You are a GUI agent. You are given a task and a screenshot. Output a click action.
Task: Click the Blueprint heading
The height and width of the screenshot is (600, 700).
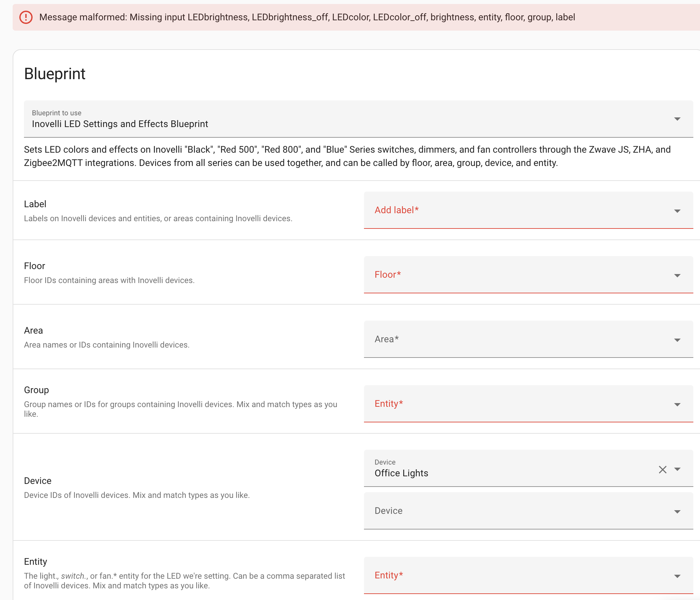click(x=55, y=74)
